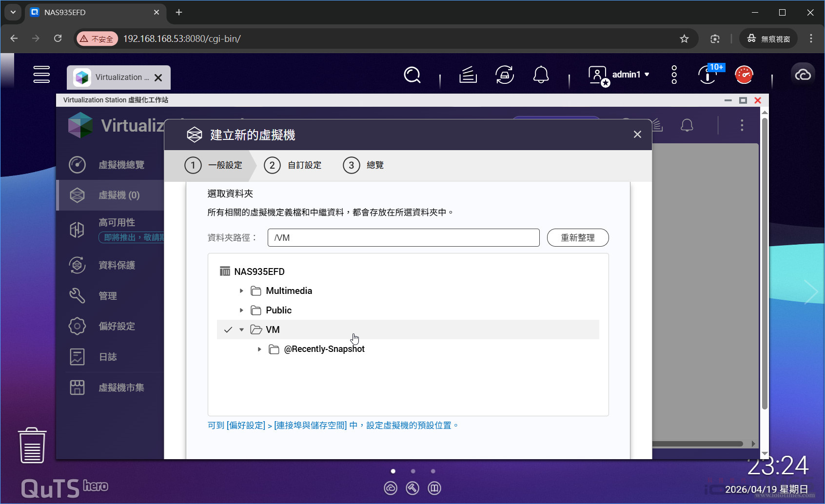Click the desktop search magnifier icon
This screenshot has width=825, height=504.
412,75
